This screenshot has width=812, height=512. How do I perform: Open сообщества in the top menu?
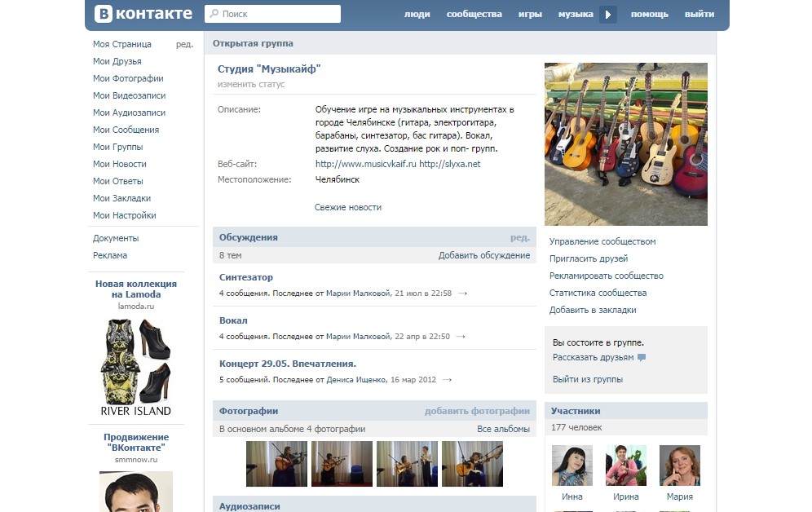coord(474,14)
